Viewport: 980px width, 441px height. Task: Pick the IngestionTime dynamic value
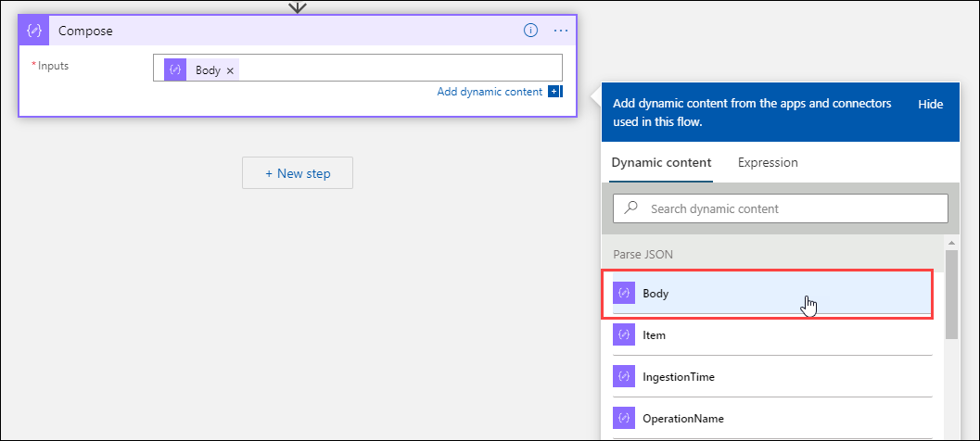click(678, 377)
